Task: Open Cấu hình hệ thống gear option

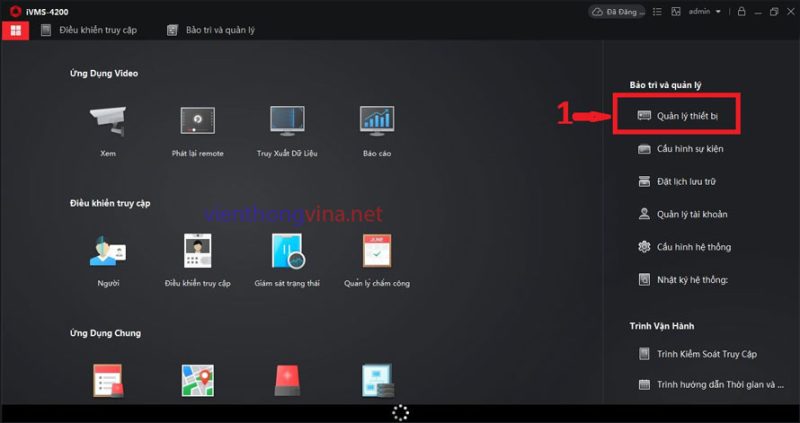Action: pyautogui.click(x=684, y=247)
